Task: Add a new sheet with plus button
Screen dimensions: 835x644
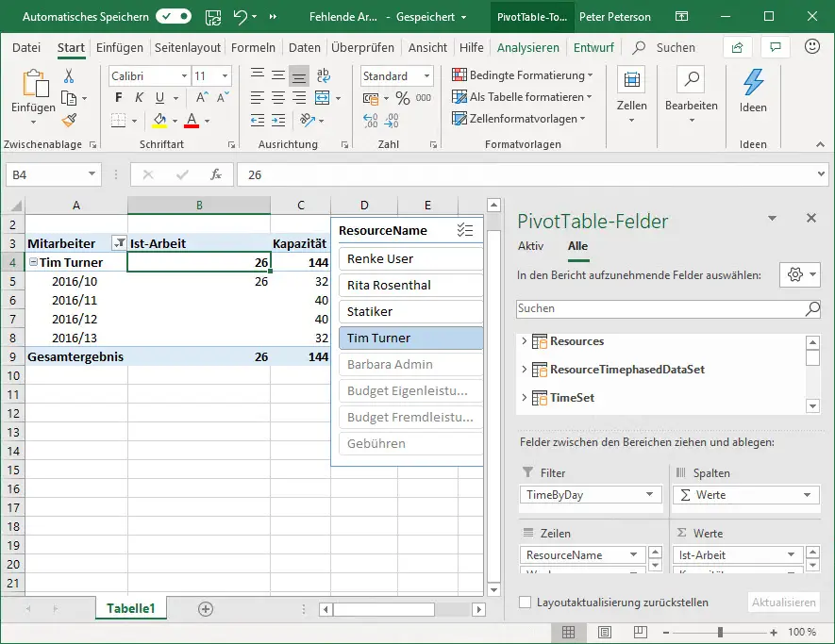Action: click(x=206, y=609)
